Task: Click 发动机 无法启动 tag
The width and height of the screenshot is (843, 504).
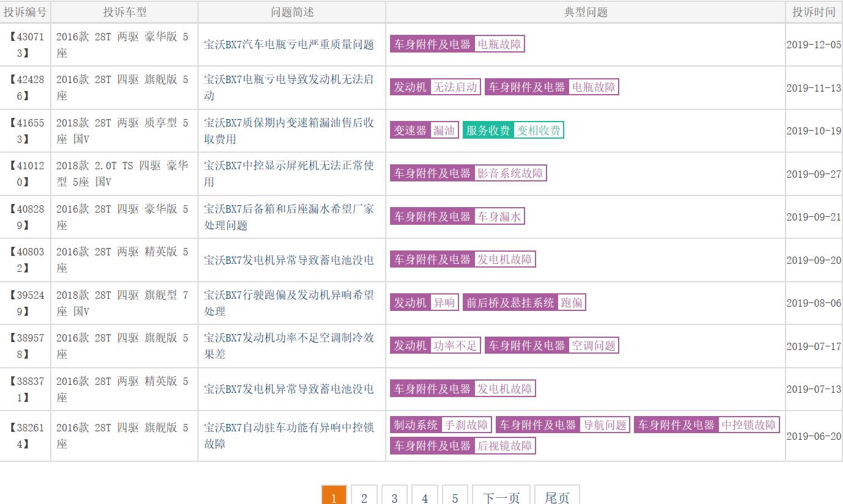Action: click(x=435, y=87)
